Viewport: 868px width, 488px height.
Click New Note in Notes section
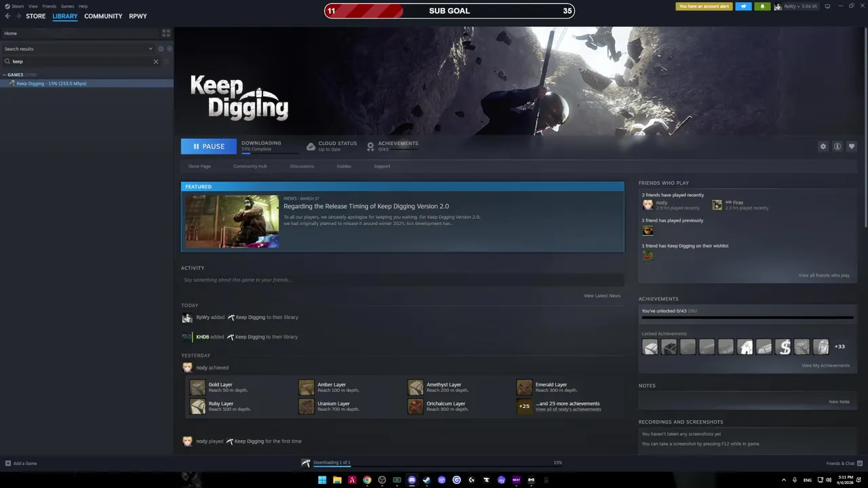click(x=839, y=402)
